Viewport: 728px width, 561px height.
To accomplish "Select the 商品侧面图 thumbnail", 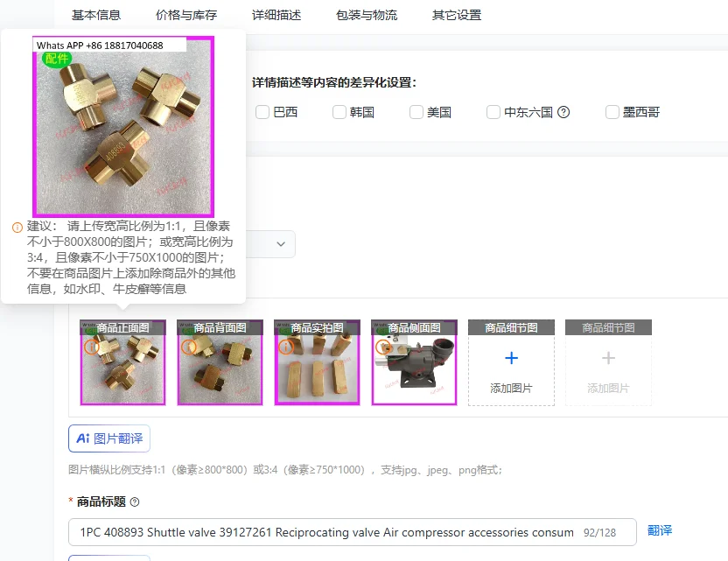I will click(x=414, y=362).
